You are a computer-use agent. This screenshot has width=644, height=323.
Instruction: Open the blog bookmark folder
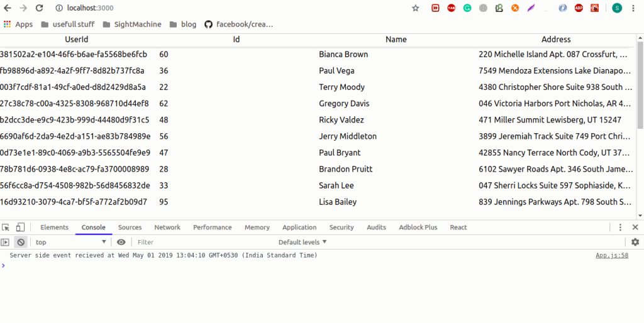click(x=183, y=25)
